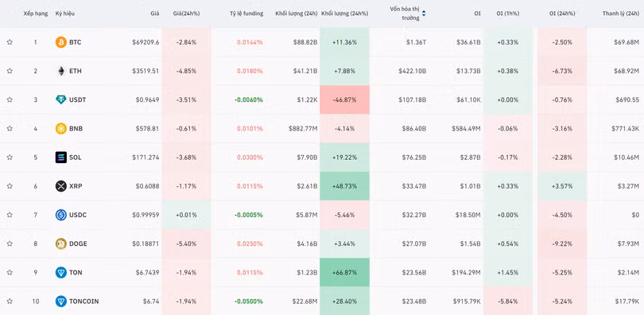The image size is (644, 315).
Task: Select BTC price $69209.6
Action: (x=145, y=42)
